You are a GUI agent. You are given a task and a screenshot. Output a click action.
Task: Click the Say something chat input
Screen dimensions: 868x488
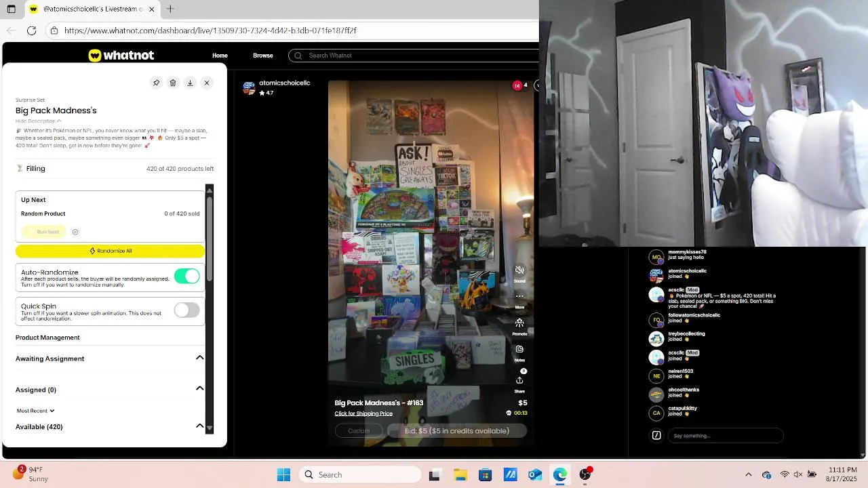(726, 436)
